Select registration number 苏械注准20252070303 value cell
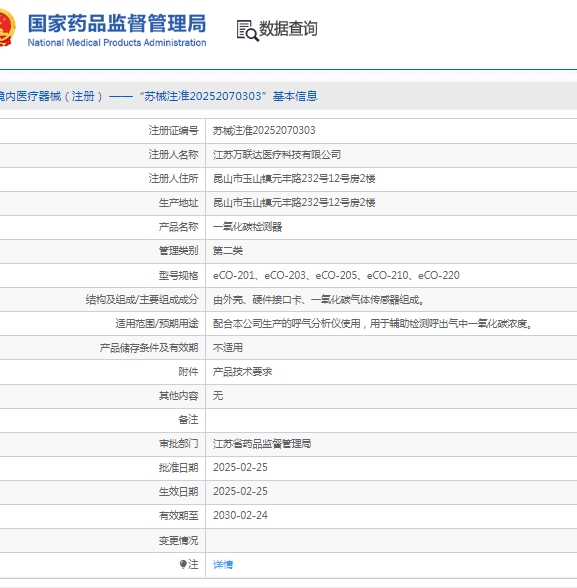The height and width of the screenshot is (588, 577). 264,130
